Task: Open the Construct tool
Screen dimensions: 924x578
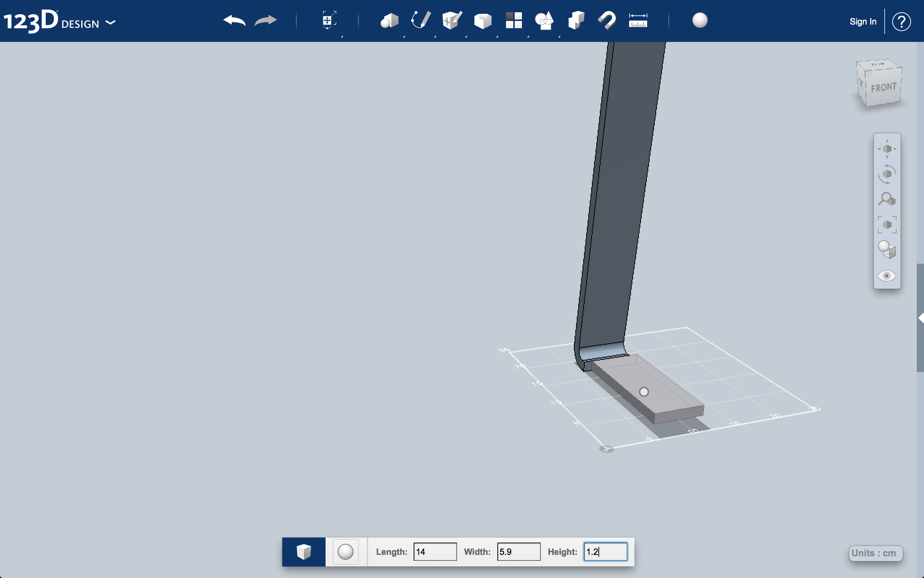Action: coord(452,20)
